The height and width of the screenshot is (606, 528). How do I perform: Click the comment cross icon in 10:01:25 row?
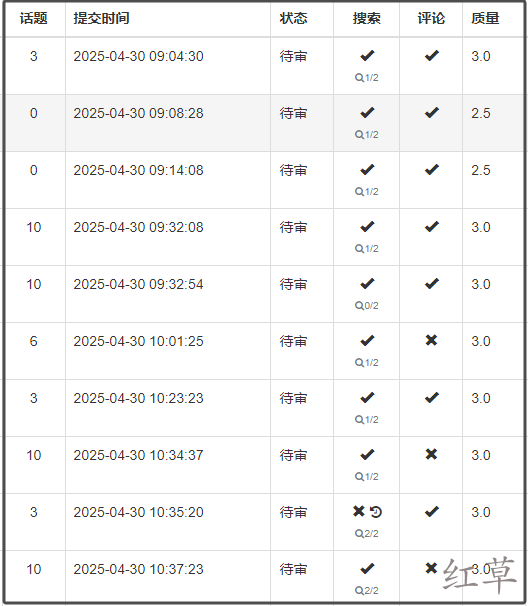pyautogui.click(x=431, y=340)
